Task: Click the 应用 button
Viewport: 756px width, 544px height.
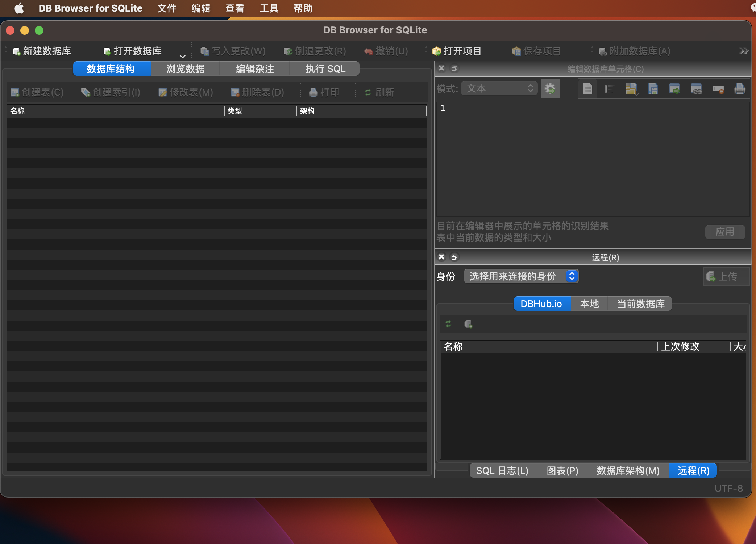Action: tap(725, 232)
